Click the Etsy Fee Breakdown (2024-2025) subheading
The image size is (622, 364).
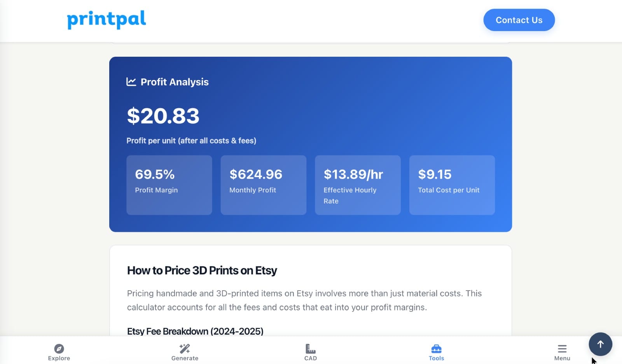pyautogui.click(x=195, y=331)
